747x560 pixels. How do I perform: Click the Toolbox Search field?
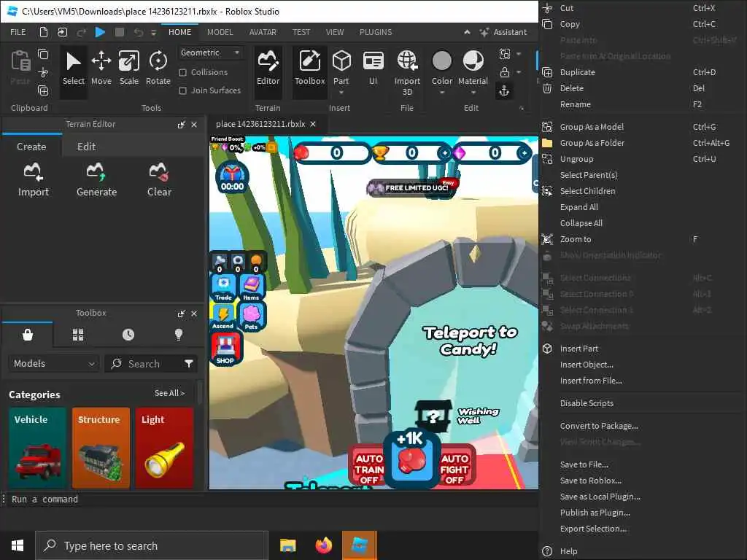[x=144, y=364]
